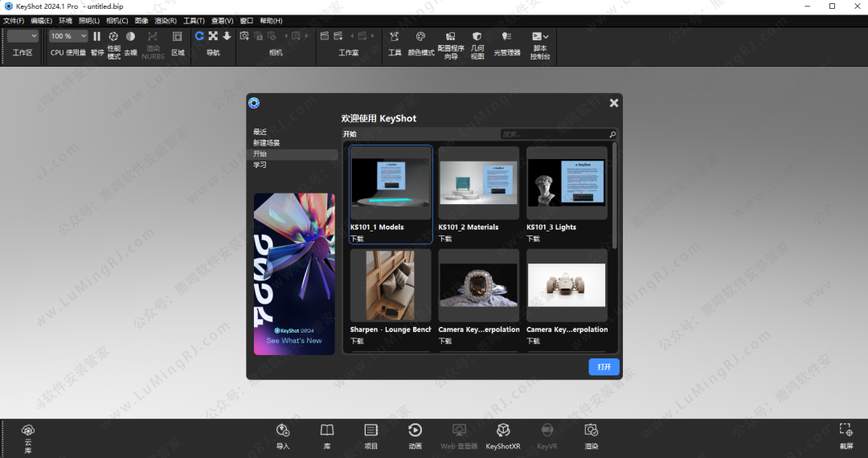Image resolution: width=868 pixels, height=458 pixels.
Task: Open the Animation (动画) panel
Action: [x=416, y=437]
